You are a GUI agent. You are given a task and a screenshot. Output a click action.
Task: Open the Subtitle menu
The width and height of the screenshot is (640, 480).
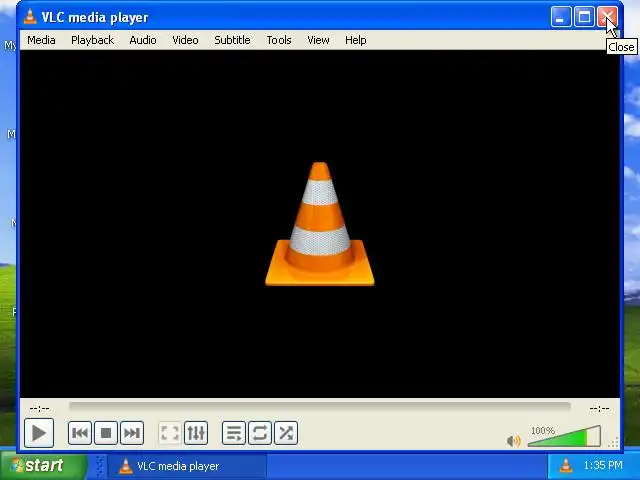point(232,40)
